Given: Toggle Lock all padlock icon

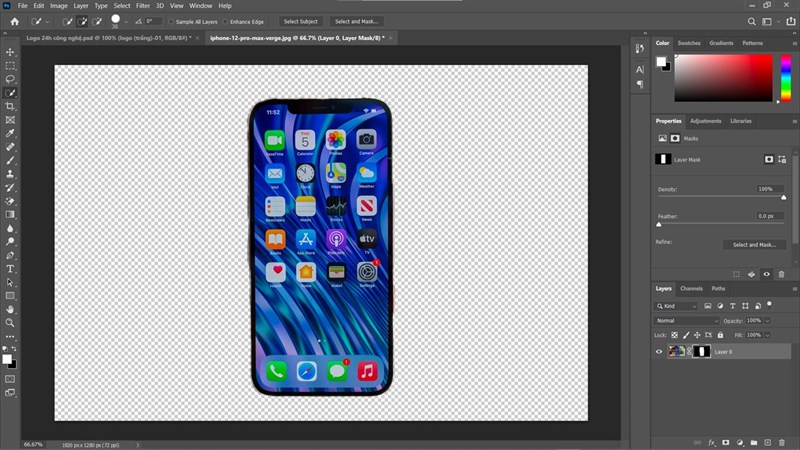Looking at the screenshot, I should (x=720, y=335).
